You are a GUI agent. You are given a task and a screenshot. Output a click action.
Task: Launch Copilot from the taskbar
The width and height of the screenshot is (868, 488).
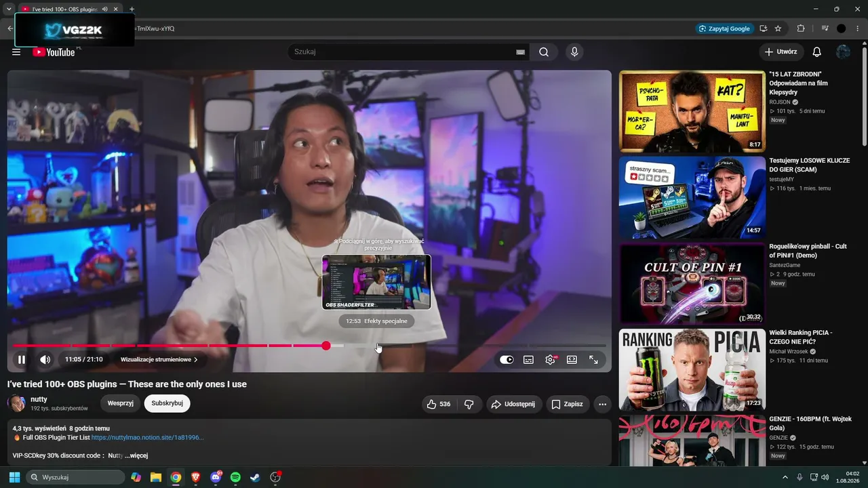(x=136, y=477)
